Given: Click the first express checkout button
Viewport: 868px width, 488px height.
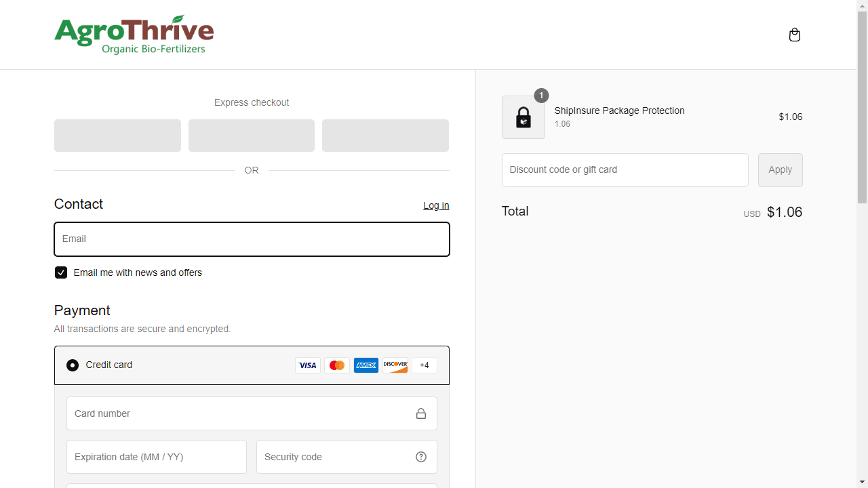Looking at the screenshot, I should (x=117, y=136).
